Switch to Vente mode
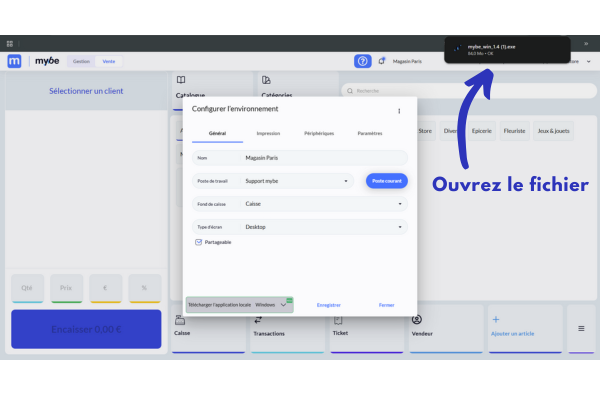Viewport: 600px width, 400px height. pyautogui.click(x=109, y=61)
